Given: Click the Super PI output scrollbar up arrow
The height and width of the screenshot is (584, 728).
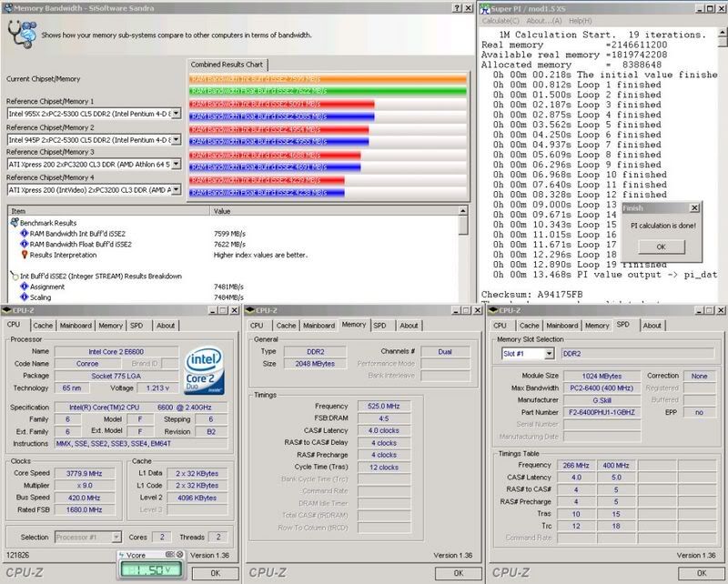Looking at the screenshot, I should pyautogui.click(x=723, y=33).
